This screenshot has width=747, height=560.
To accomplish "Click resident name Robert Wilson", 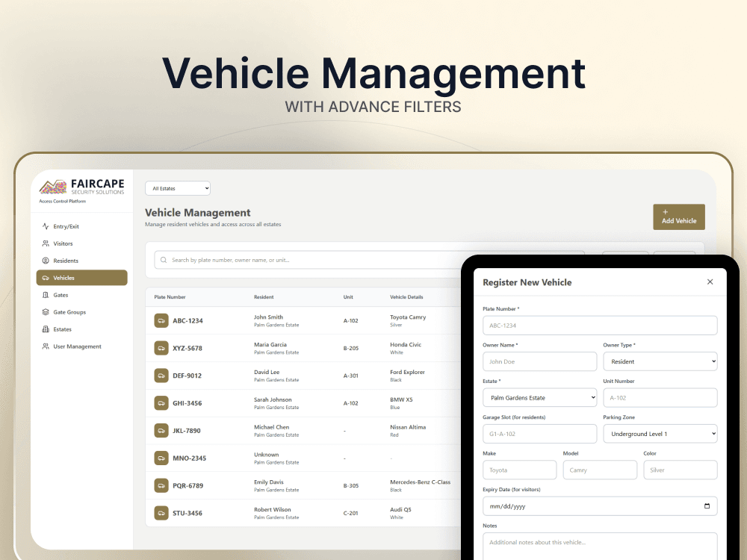I will click(272, 509).
